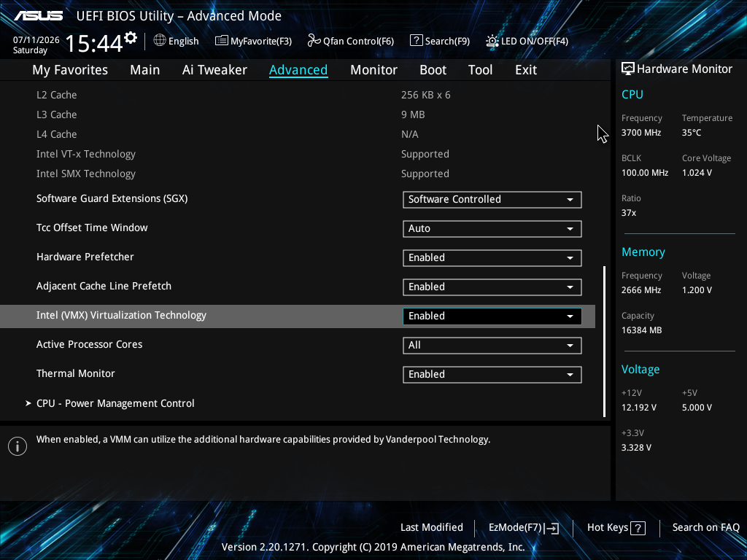Open MyFavorite(F3)
The image size is (747, 560).
253,41
